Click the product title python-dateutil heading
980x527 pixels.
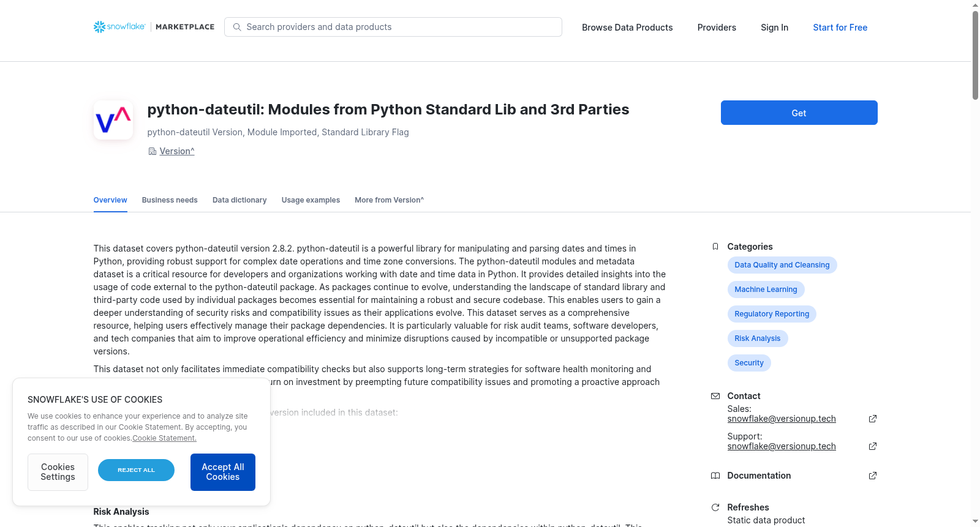click(388, 110)
